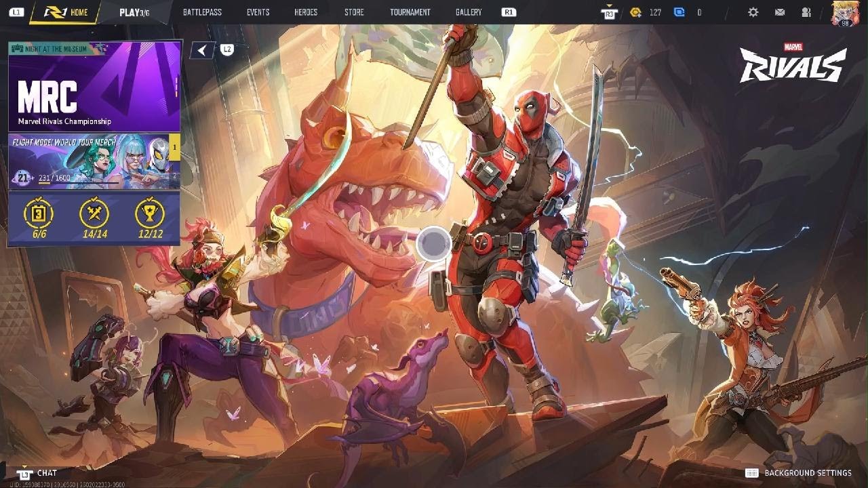Screen dimensions: 868x488
Task: Open trophy achievements icon 12/12
Action: pos(150,214)
